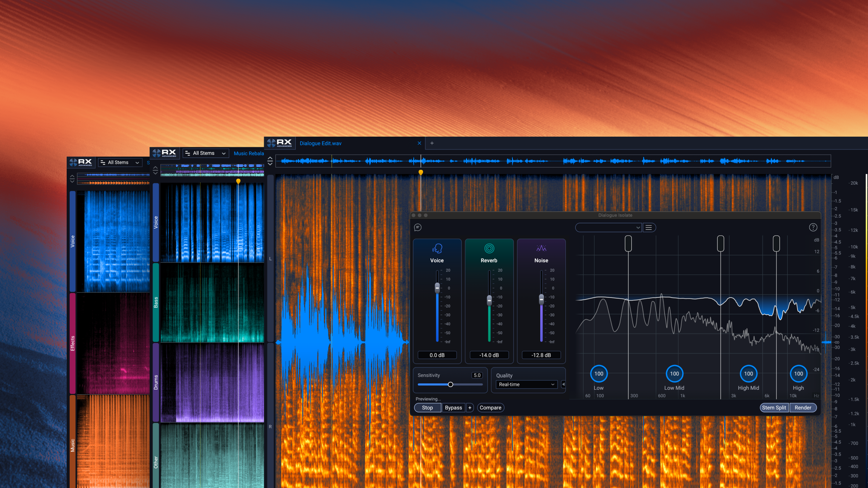The height and width of the screenshot is (488, 868).
Task: Switch to Dialogue Edit.wav tab
Action: [321, 143]
